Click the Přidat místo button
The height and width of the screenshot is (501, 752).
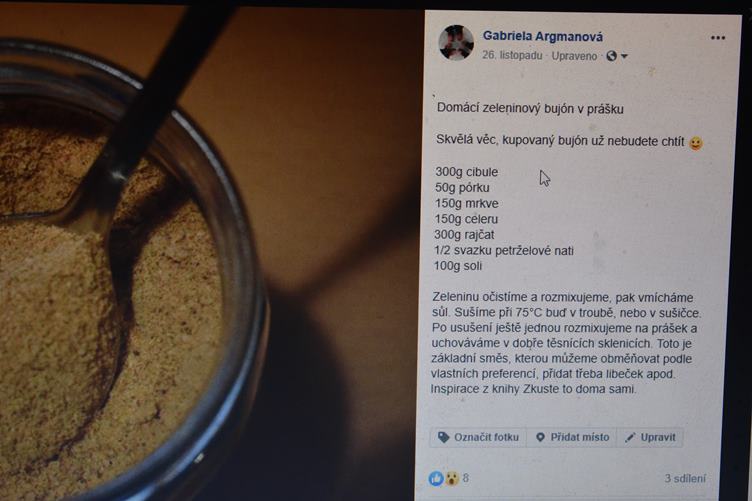pyautogui.click(x=572, y=437)
